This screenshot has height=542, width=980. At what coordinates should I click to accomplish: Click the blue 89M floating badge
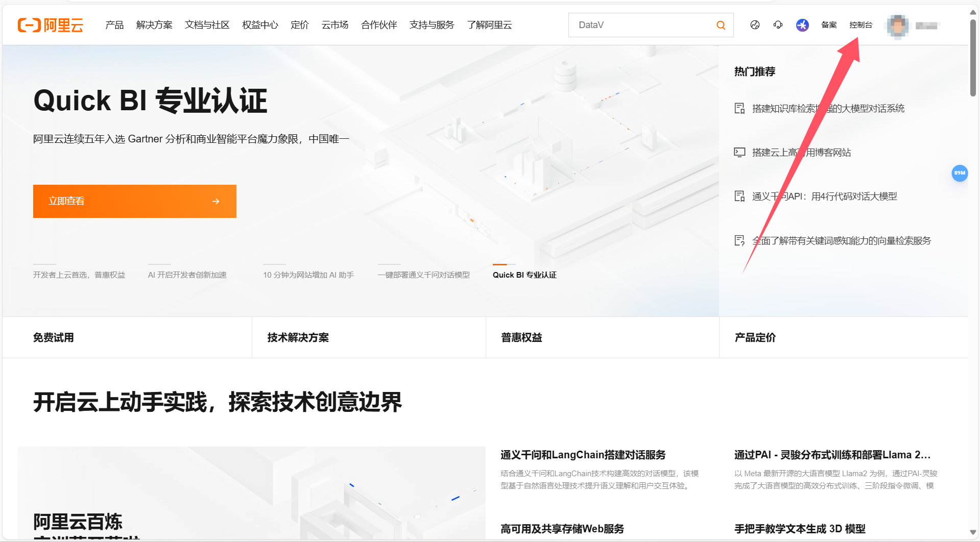(960, 173)
